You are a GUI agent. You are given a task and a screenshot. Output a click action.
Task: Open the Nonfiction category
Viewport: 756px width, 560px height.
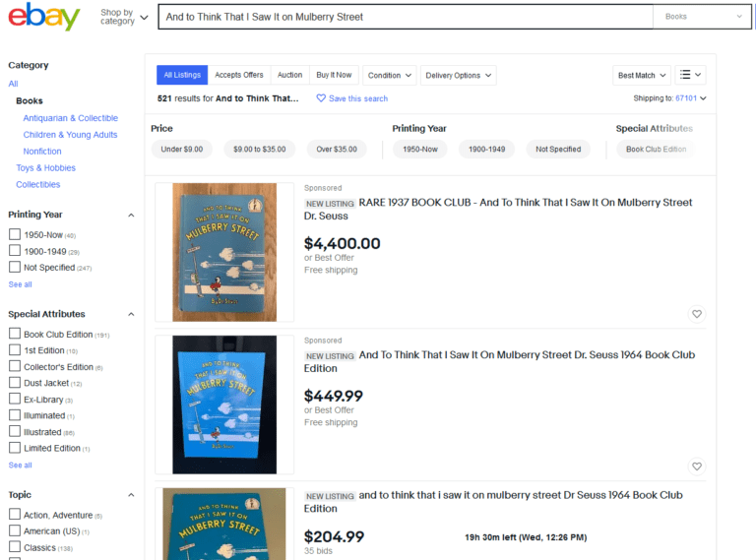point(42,152)
